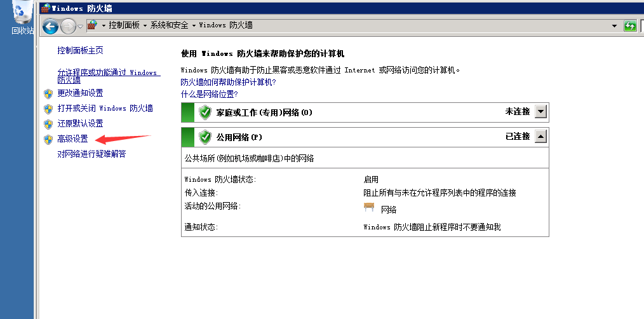644x319 pixels.
Task: Open 控制面板主页 link
Action: click(80, 51)
